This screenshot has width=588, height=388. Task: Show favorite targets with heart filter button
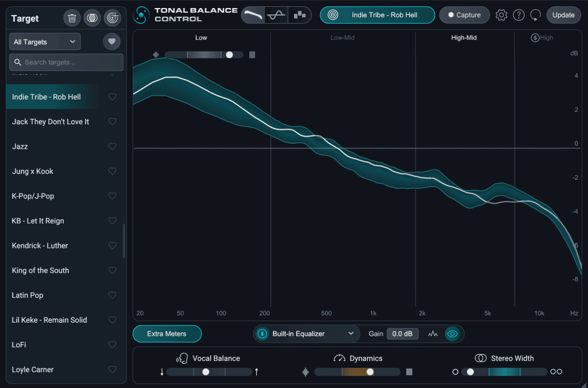[112, 41]
